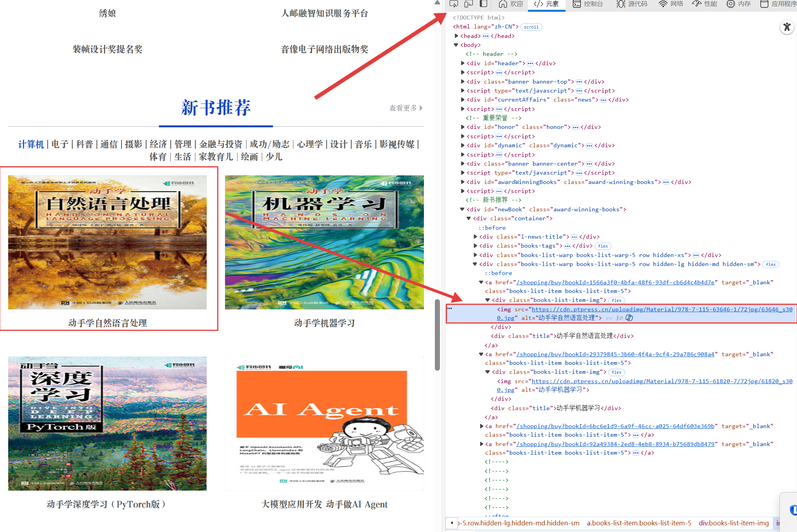This screenshot has width=797, height=532.
Task: Click the accessibility tree toggle button
Action: click(x=787, y=27)
